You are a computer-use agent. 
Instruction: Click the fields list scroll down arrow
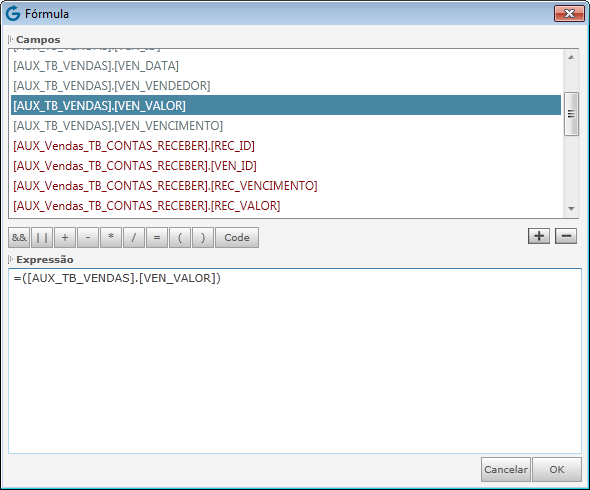(571, 208)
